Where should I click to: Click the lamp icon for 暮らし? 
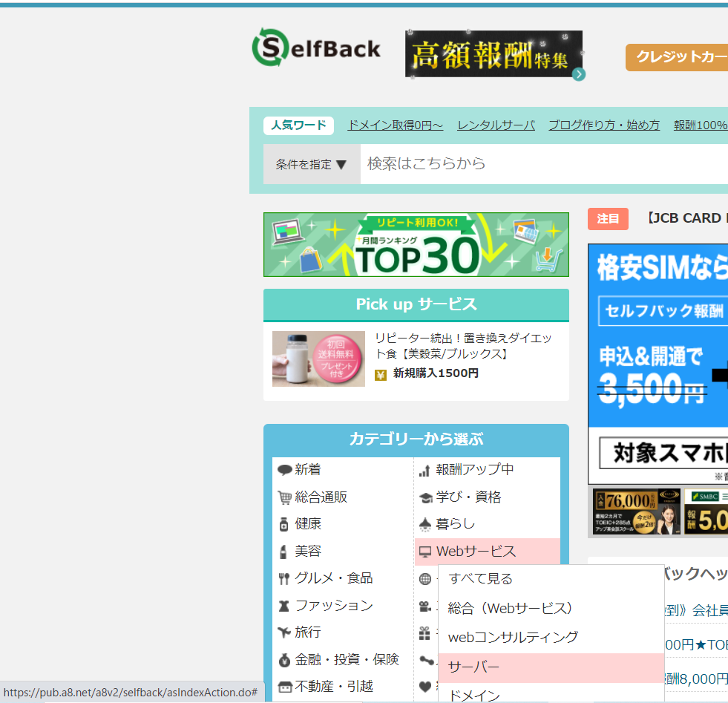coord(424,525)
